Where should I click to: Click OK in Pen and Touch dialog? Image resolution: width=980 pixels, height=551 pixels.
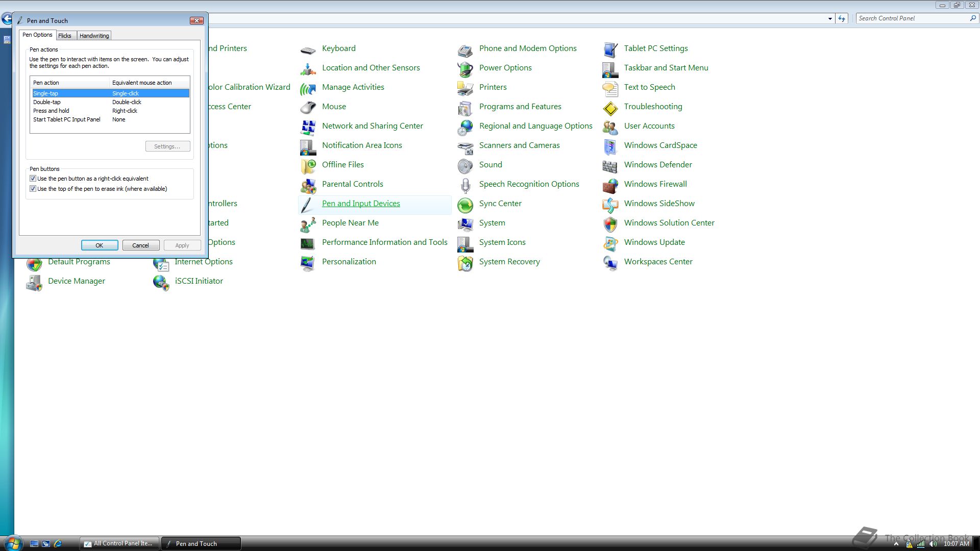pyautogui.click(x=100, y=245)
